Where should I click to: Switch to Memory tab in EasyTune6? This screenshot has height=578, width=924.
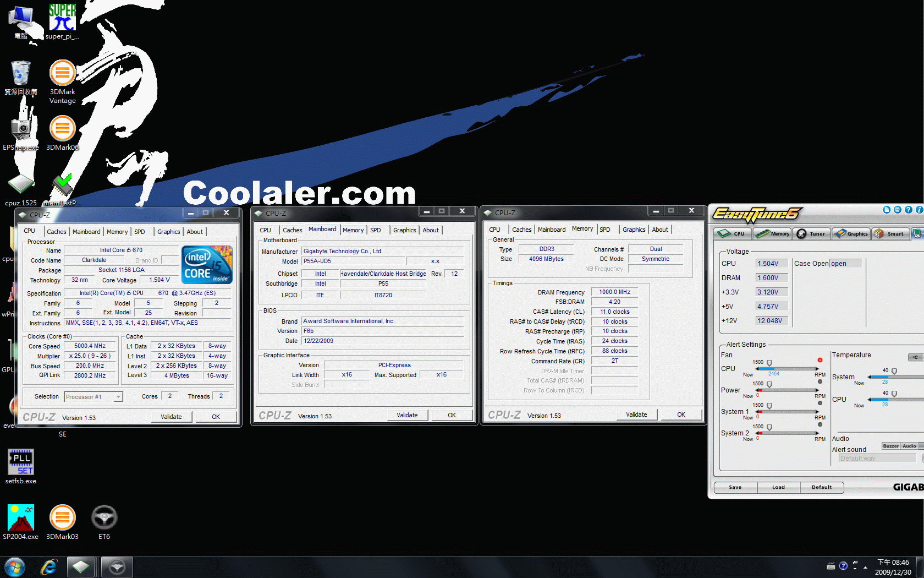773,233
